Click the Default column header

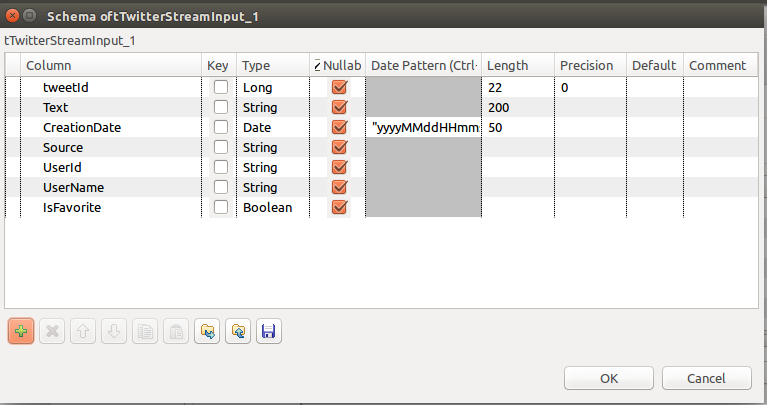coord(655,65)
